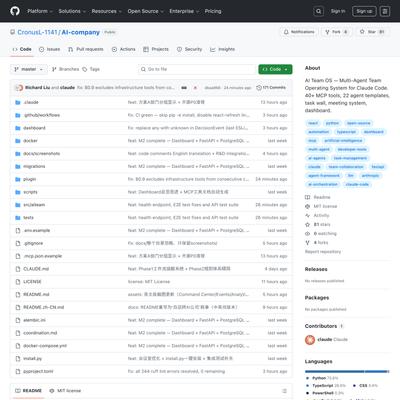
Task: Click the python topic tag
Action: (332, 123)
